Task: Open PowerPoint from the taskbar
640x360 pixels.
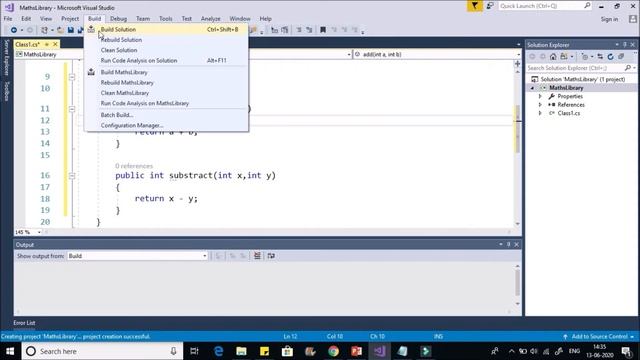Action: [x=356, y=351]
